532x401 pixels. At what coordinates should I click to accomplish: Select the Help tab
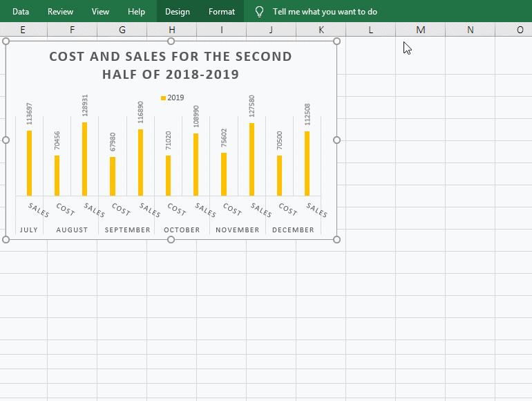pos(136,12)
